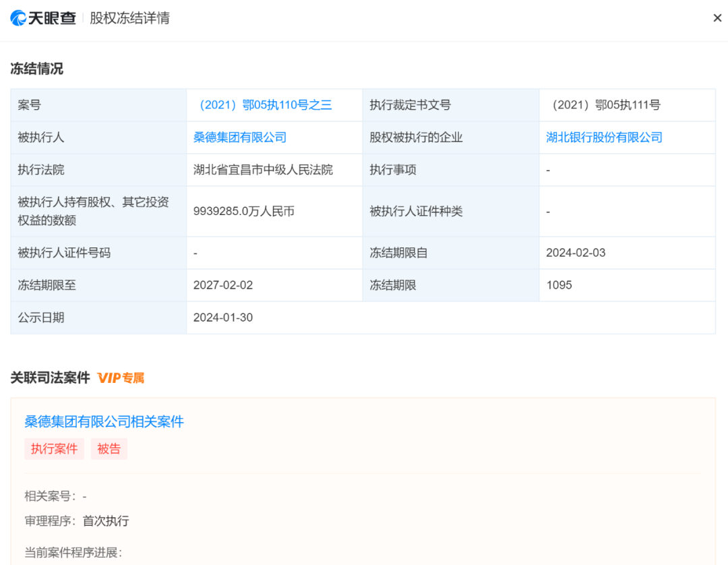Open the 桑德集团有限公司相关案件 title link
This screenshot has height=565, width=728.
(x=104, y=422)
